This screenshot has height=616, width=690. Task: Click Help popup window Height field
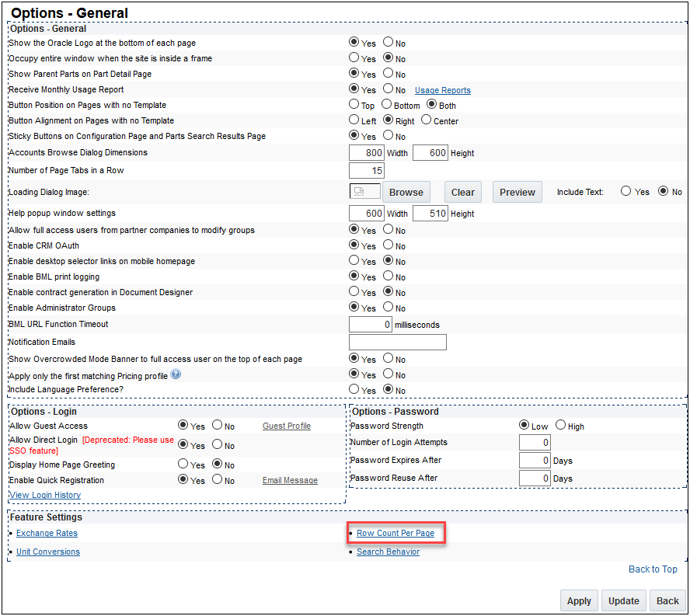pos(430,214)
